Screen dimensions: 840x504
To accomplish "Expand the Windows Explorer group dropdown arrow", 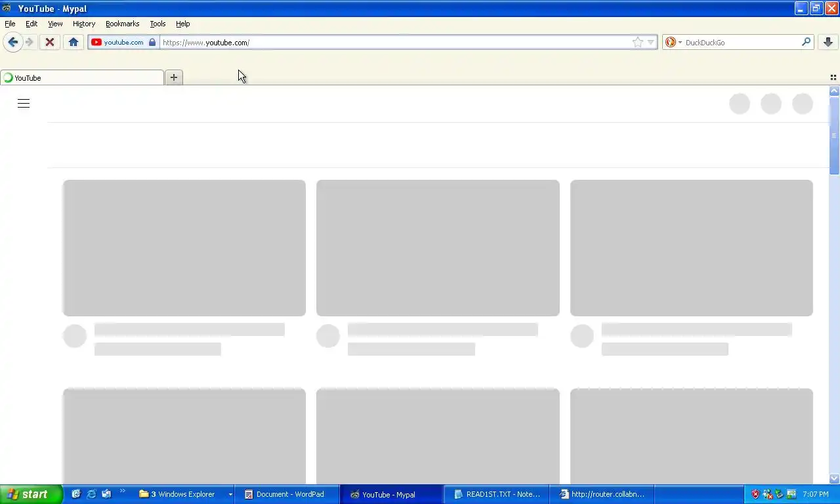I will click(230, 494).
